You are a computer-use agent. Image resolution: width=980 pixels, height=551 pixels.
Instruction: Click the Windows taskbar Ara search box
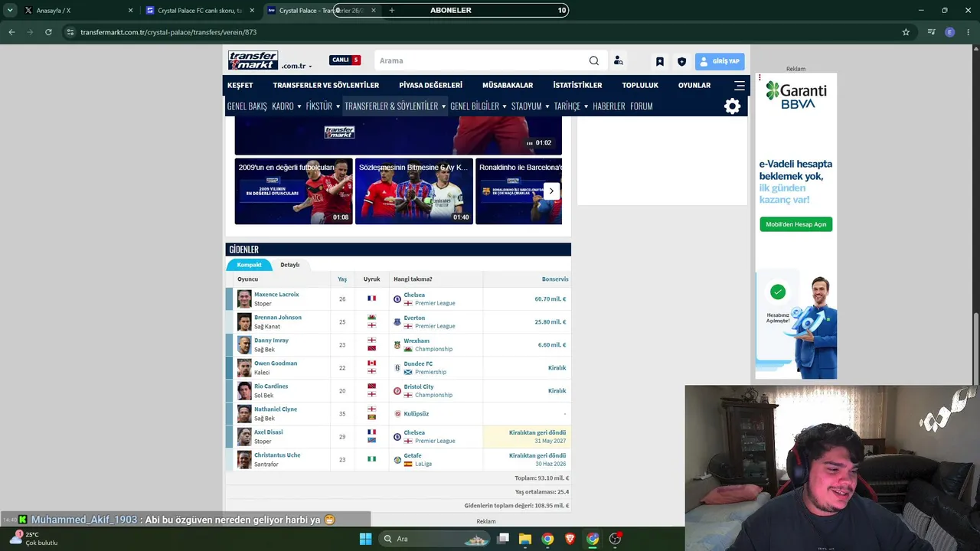coord(434,539)
